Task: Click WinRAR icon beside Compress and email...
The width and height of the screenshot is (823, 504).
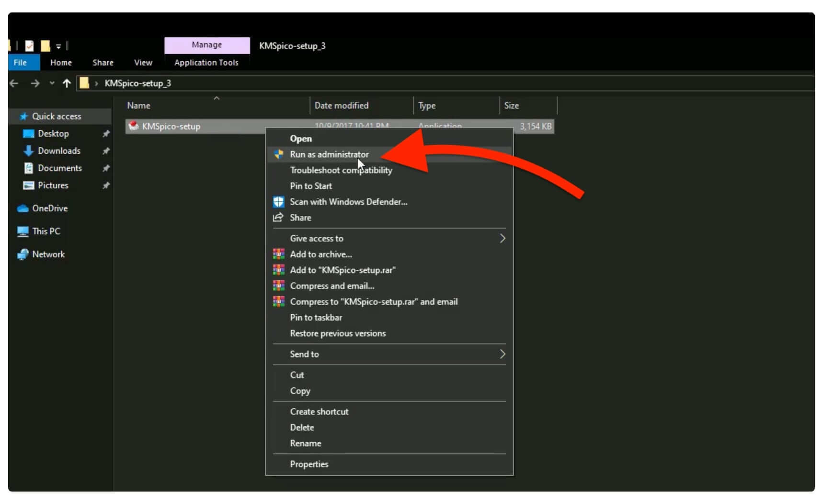Action: (278, 286)
